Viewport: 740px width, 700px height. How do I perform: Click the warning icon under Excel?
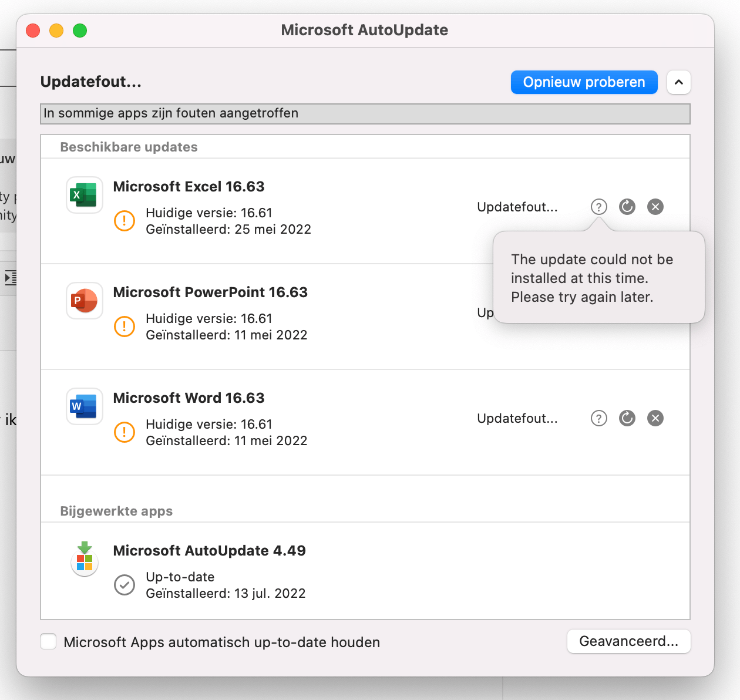(125, 221)
